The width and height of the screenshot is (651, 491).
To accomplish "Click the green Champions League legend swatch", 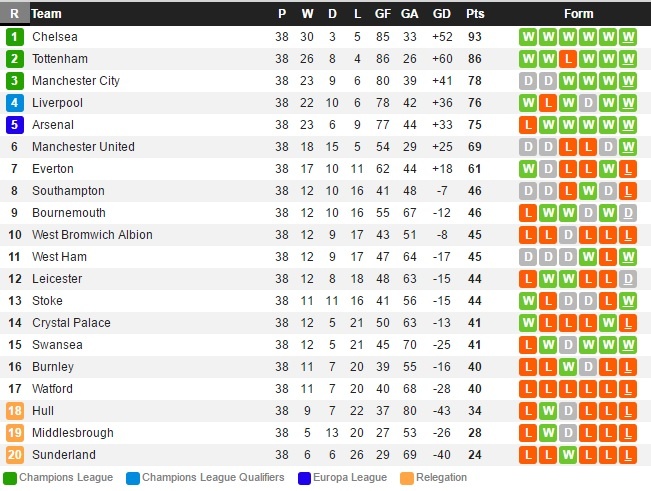I will 10,478.
